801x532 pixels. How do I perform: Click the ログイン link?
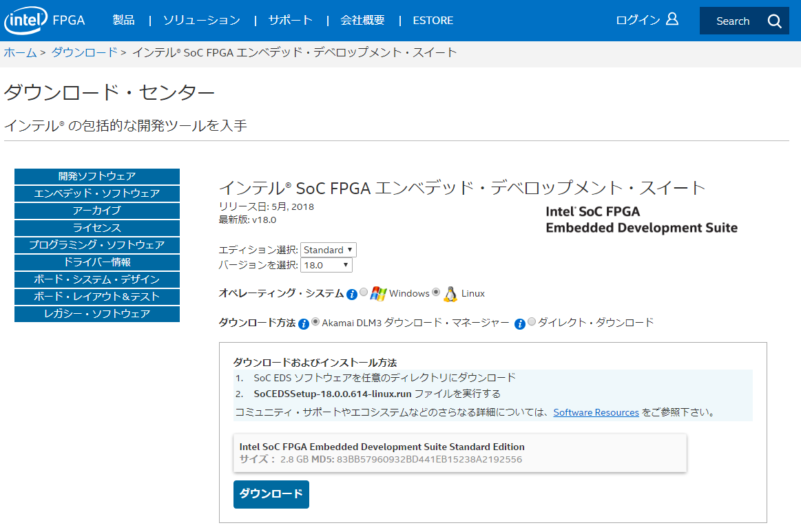[x=638, y=20]
